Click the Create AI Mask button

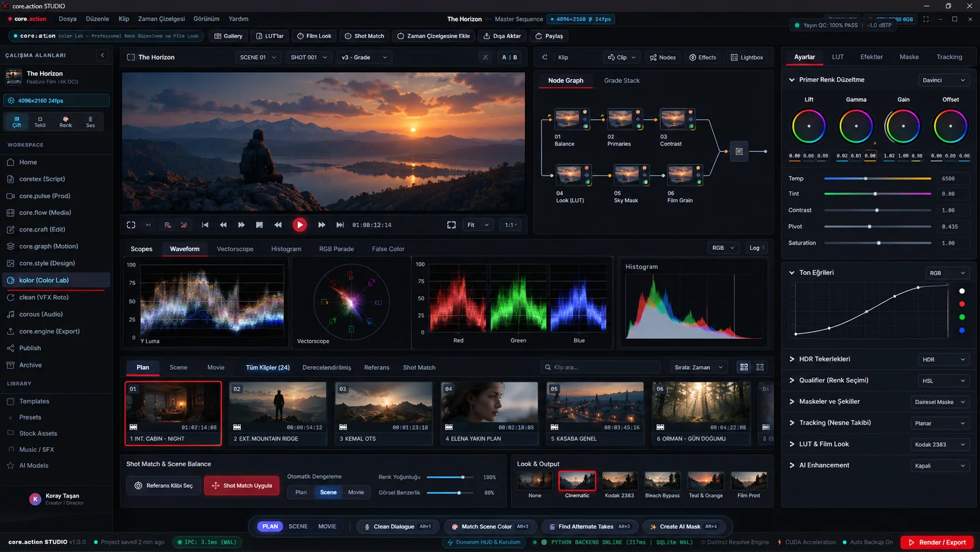pos(683,527)
